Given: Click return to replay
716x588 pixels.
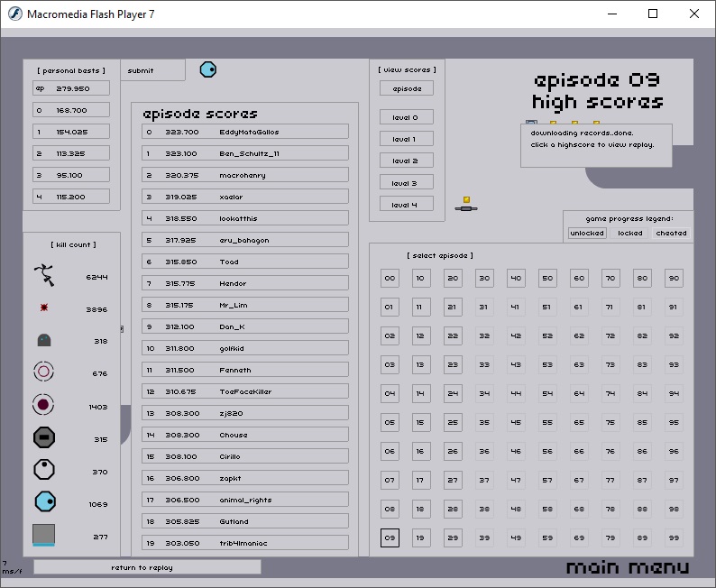Looking at the screenshot, I should pos(147,567).
